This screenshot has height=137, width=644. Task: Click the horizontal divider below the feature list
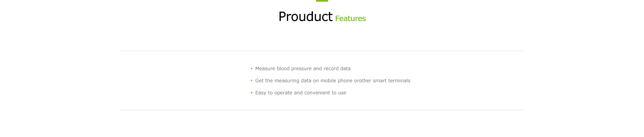tap(322, 110)
